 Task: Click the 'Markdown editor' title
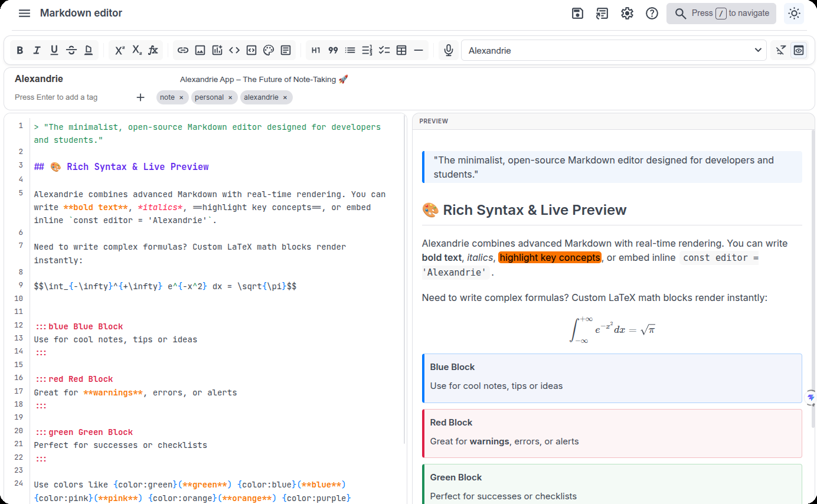[x=81, y=13]
